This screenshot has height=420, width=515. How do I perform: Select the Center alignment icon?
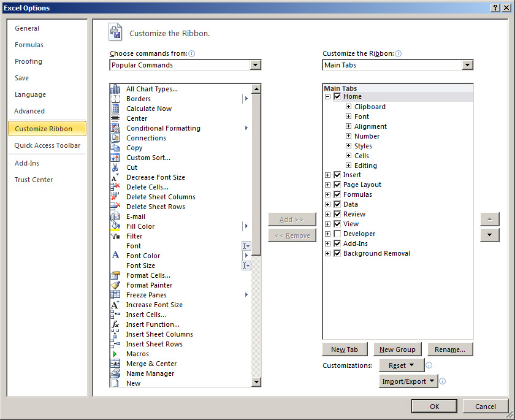115,118
